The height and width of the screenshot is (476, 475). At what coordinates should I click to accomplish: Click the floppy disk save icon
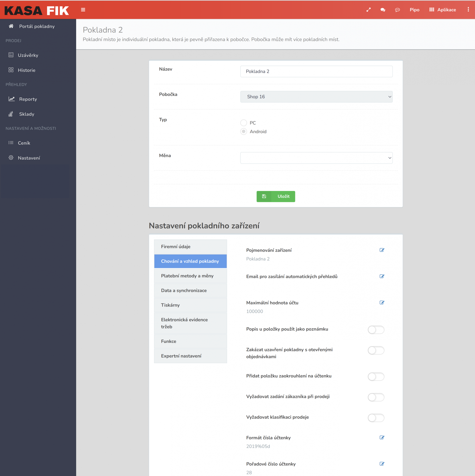coord(264,196)
